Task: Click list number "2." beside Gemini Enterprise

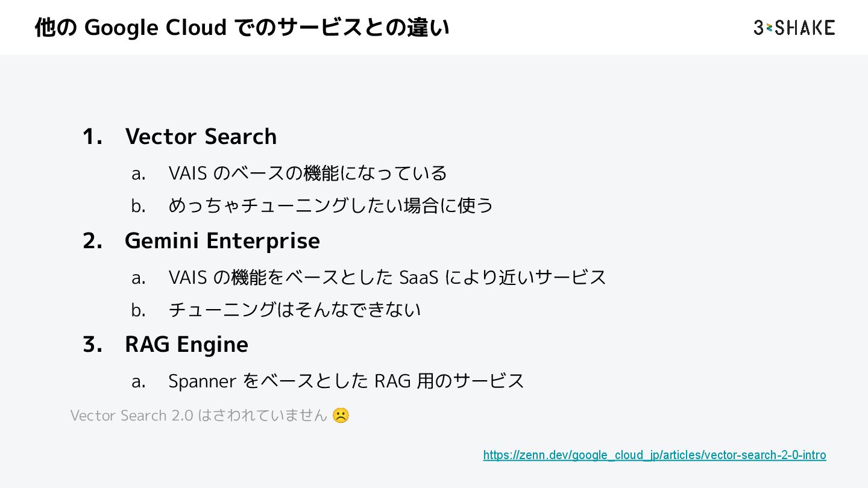Action: click(92, 241)
